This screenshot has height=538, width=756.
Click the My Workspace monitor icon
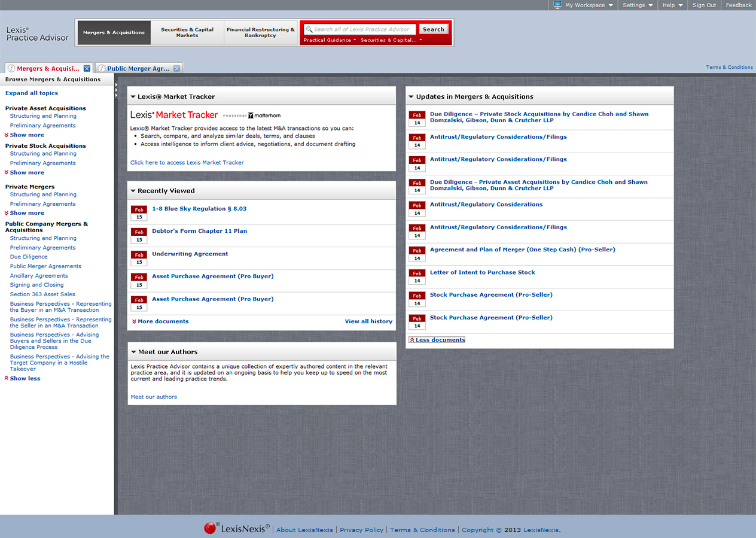pyautogui.click(x=557, y=5)
